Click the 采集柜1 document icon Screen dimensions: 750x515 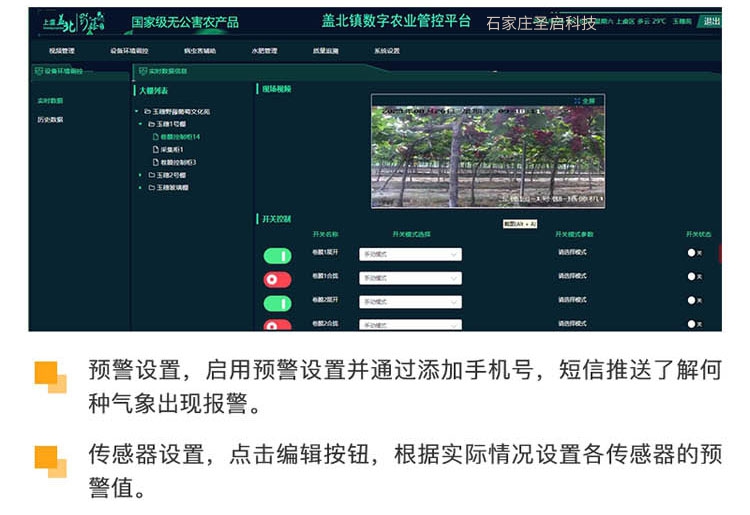(154, 149)
